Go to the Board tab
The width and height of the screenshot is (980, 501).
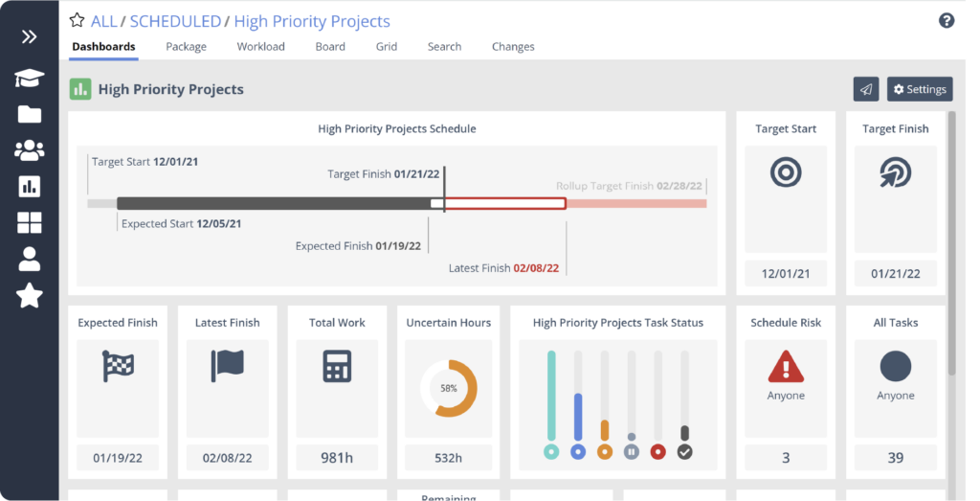330,46
